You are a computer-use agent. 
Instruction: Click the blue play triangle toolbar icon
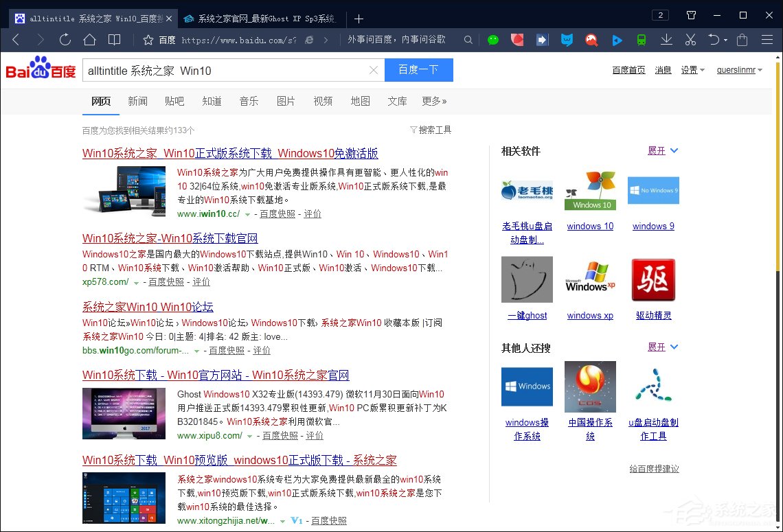tap(617, 40)
